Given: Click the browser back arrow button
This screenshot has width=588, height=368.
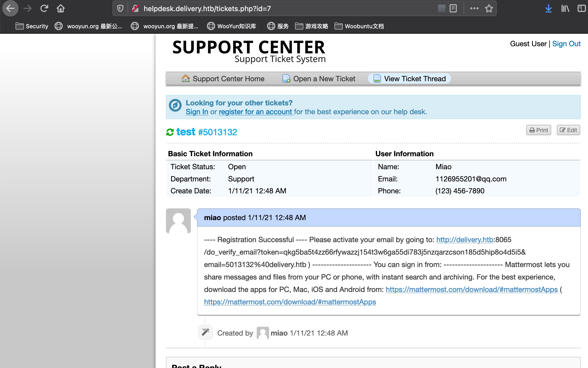Looking at the screenshot, I should click(10, 9).
